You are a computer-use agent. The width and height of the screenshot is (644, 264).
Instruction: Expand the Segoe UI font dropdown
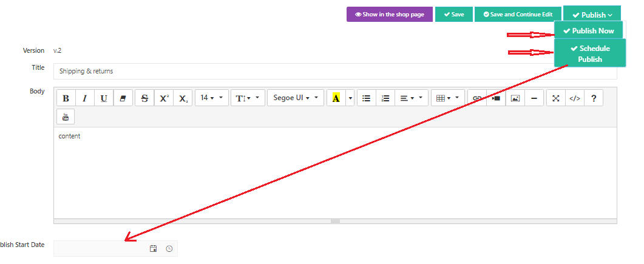tap(295, 98)
